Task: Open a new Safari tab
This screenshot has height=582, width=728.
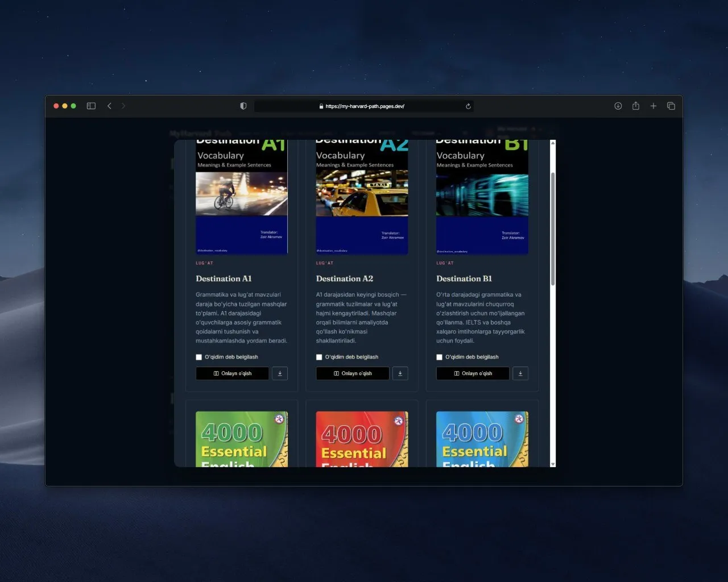Action: pyautogui.click(x=653, y=106)
